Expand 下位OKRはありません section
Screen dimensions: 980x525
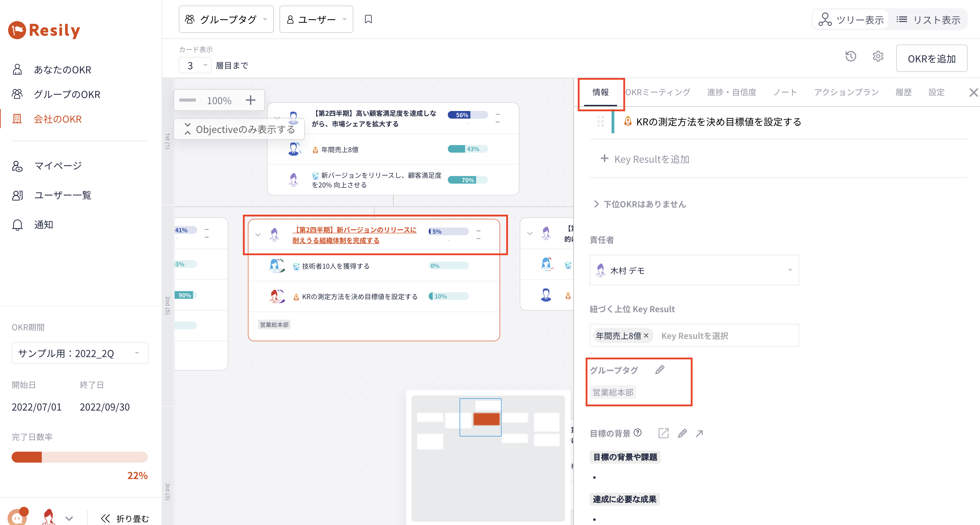coord(640,204)
